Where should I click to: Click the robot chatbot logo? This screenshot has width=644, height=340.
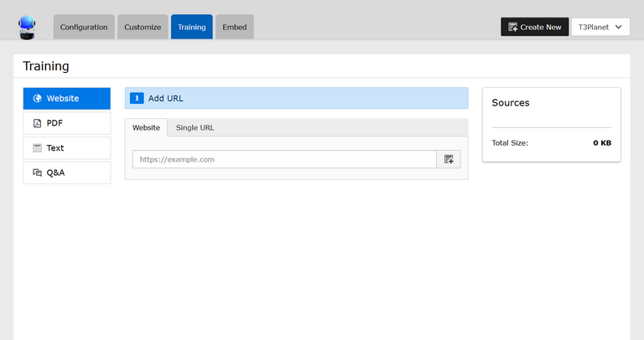click(27, 28)
